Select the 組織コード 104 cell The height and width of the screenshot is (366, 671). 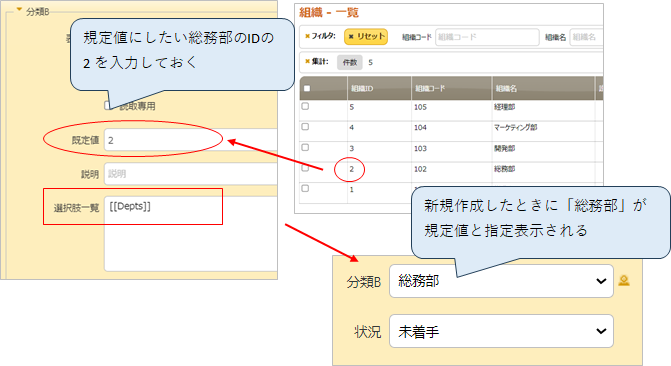click(420, 128)
